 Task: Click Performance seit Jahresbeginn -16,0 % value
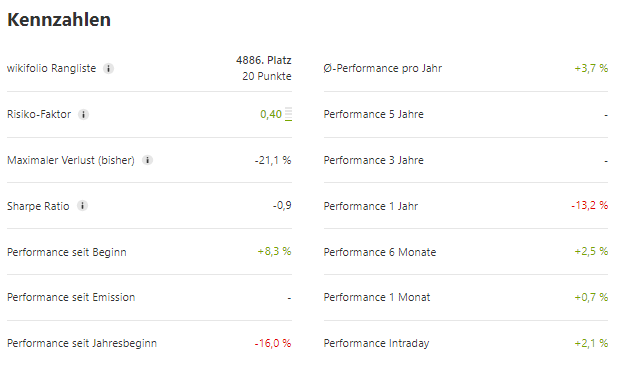click(x=272, y=343)
